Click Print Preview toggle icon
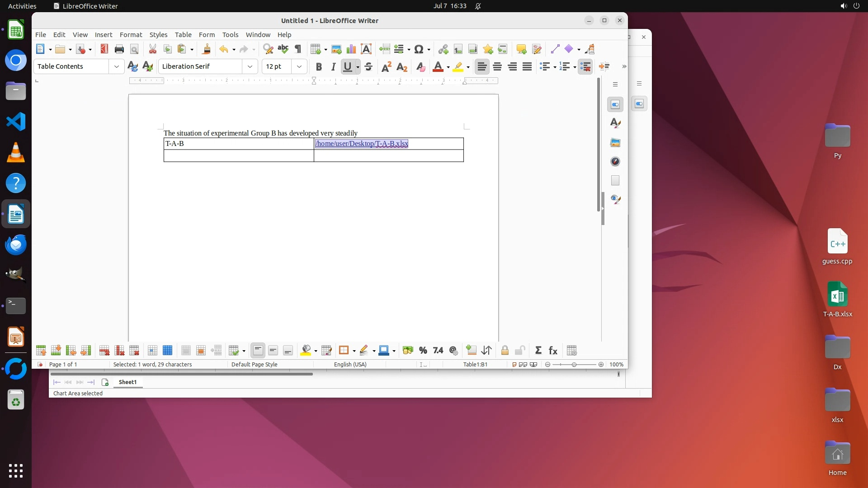This screenshot has width=868, height=488. coord(134,49)
